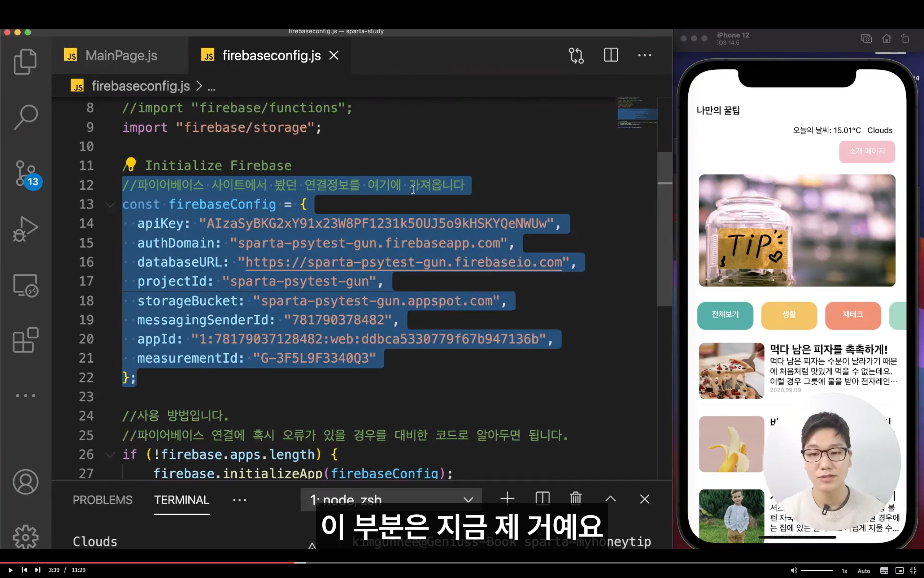This screenshot has height=578, width=924.
Task: Click the Open Changes compare icon
Action: (x=576, y=55)
